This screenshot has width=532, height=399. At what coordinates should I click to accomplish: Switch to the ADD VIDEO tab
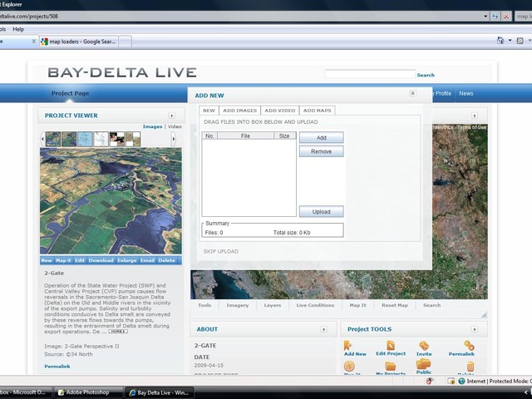[280, 111]
